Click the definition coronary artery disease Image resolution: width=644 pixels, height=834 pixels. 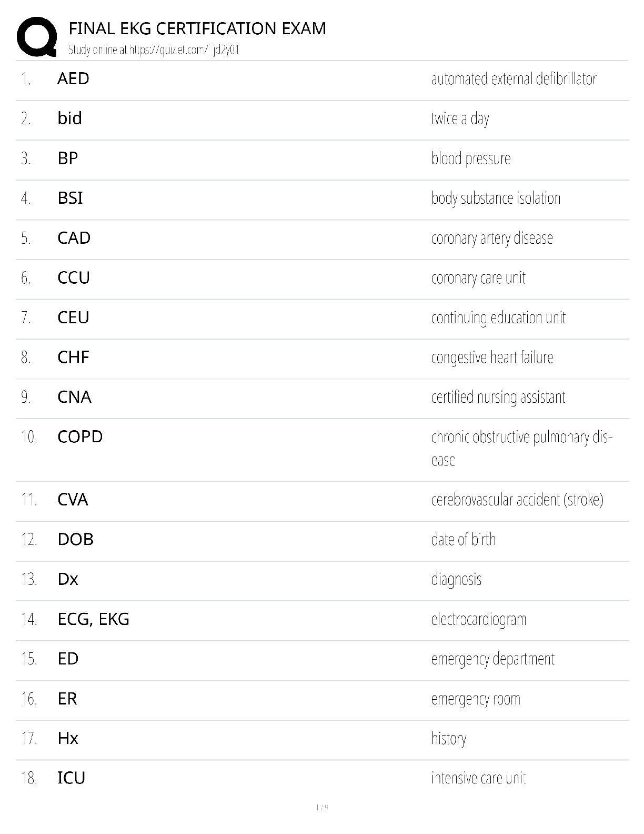pos(492,238)
